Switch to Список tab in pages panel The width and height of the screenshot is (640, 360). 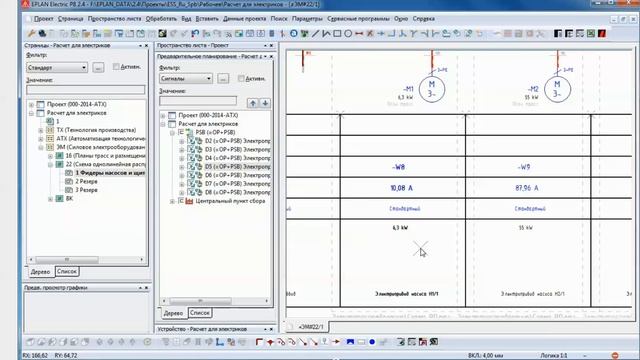pyautogui.click(x=67, y=271)
